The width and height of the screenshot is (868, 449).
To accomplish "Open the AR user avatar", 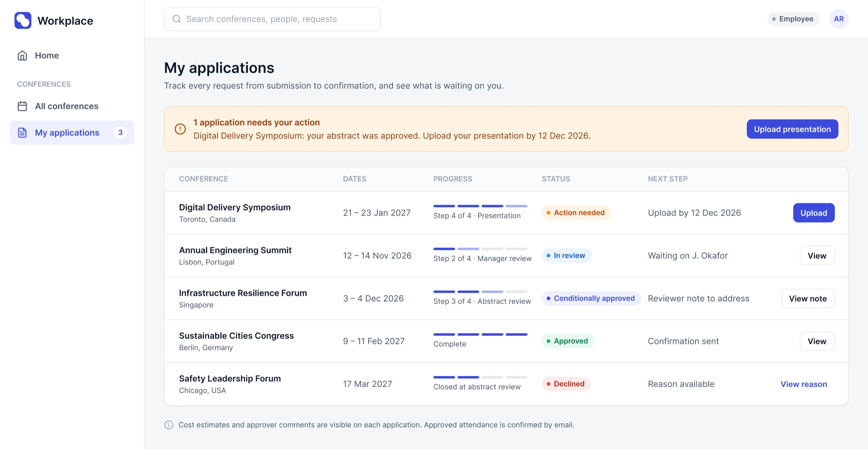I will pyautogui.click(x=839, y=19).
